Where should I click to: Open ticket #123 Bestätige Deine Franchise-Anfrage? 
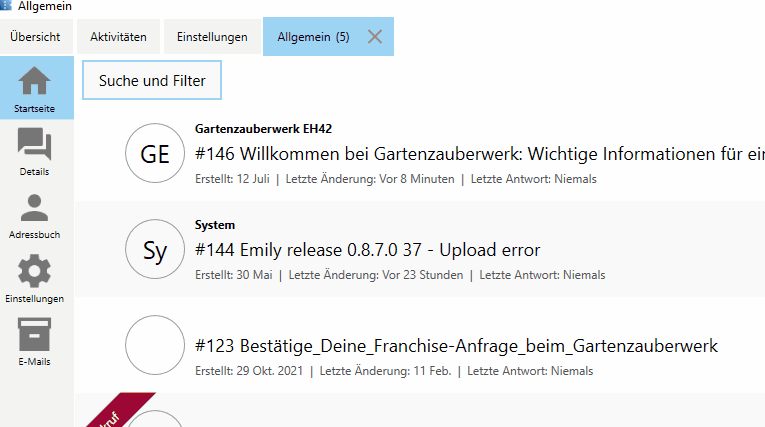[x=456, y=346]
